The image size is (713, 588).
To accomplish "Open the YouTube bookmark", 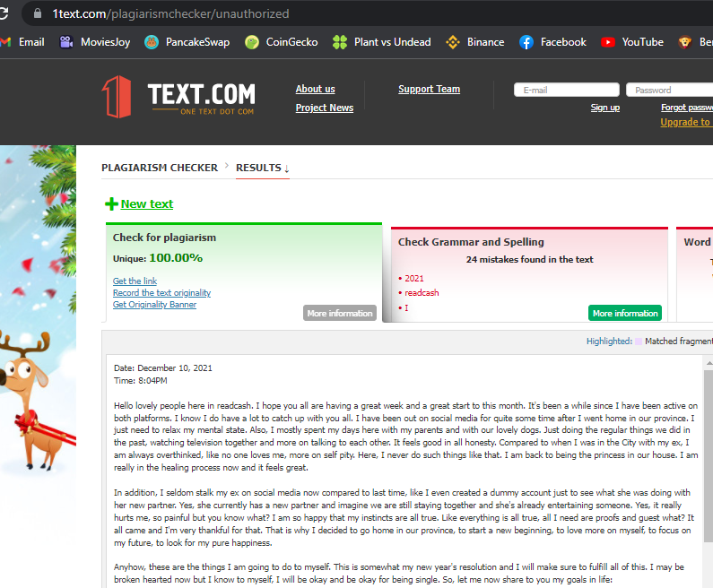I will click(x=632, y=42).
